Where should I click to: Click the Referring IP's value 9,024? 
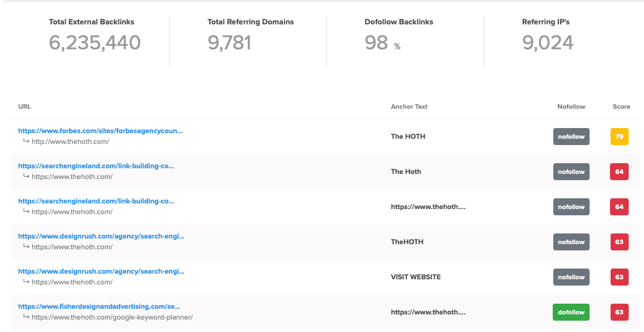point(548,42)
